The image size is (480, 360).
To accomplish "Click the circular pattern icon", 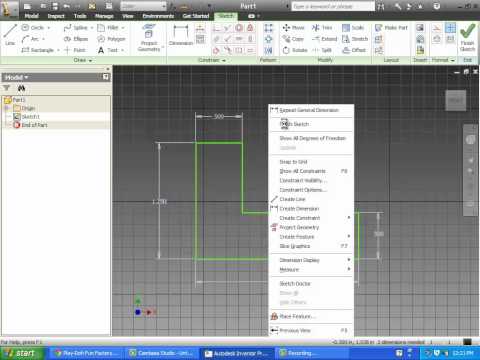I will tap(268, 39).
